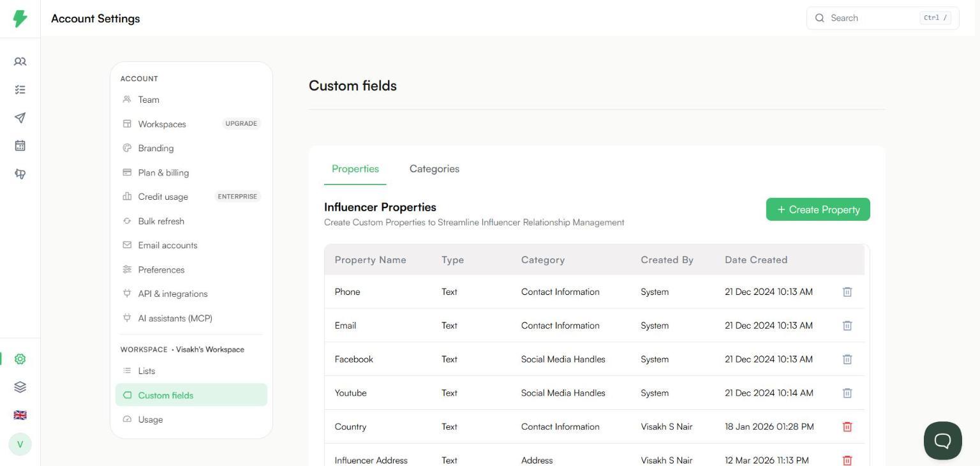Viewport: 980px width, 466px height.
Task: Click the trash icon in Email row
Action: pos(847,326)
